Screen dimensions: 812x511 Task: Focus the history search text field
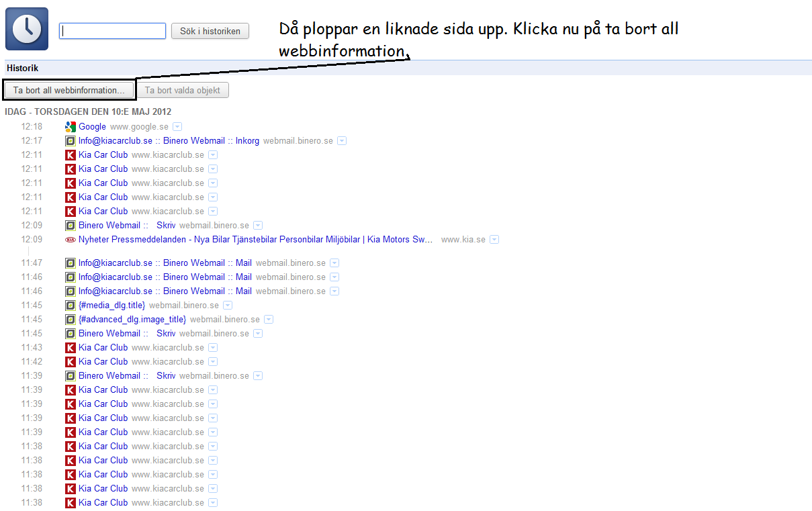[x=112, y=31]
